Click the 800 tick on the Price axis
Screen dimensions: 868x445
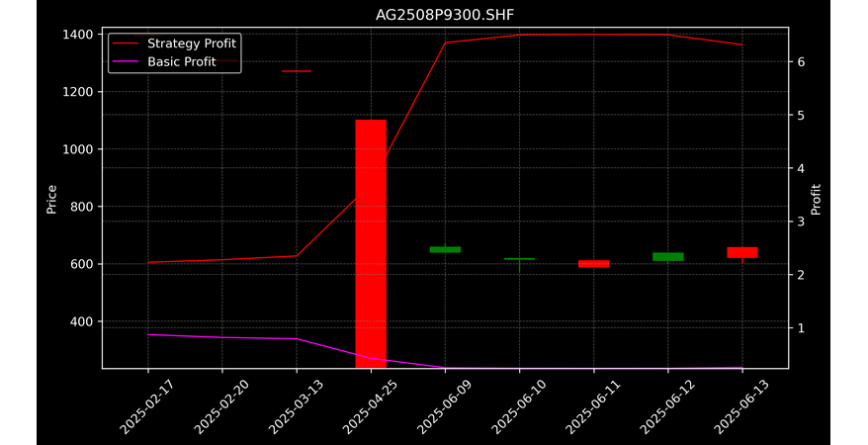coord(81,207)
